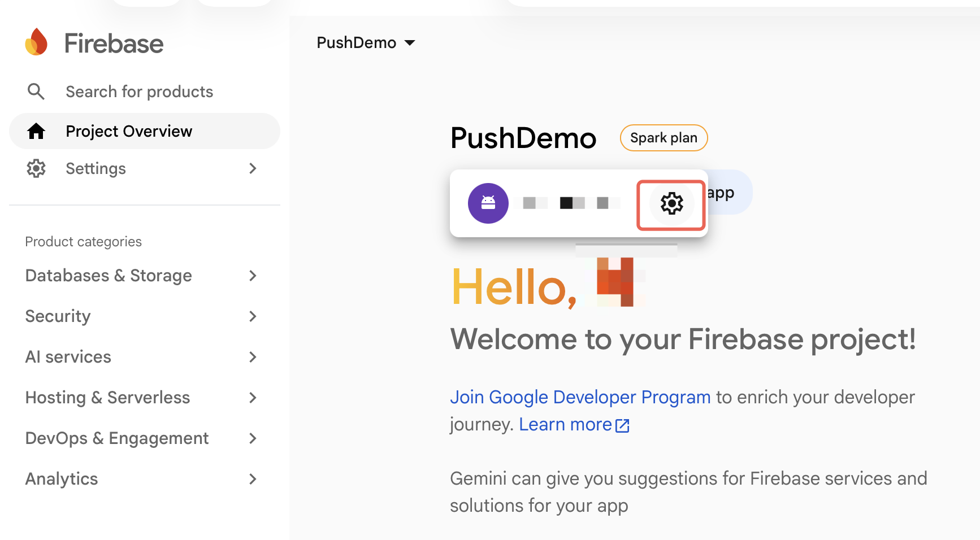Image resolution: width=980 pixels, height=540 pixels.
Task: Expand Hosting & Serverless category
Action: coord(141,398)
